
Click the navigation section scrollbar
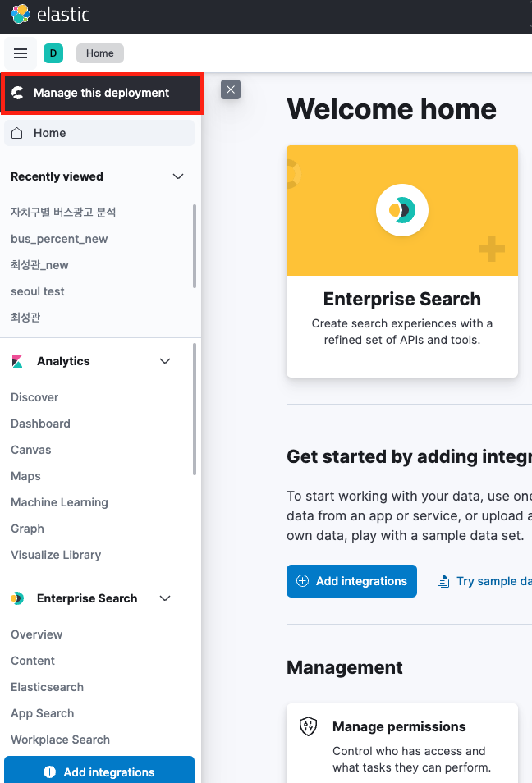coord(195,409)
